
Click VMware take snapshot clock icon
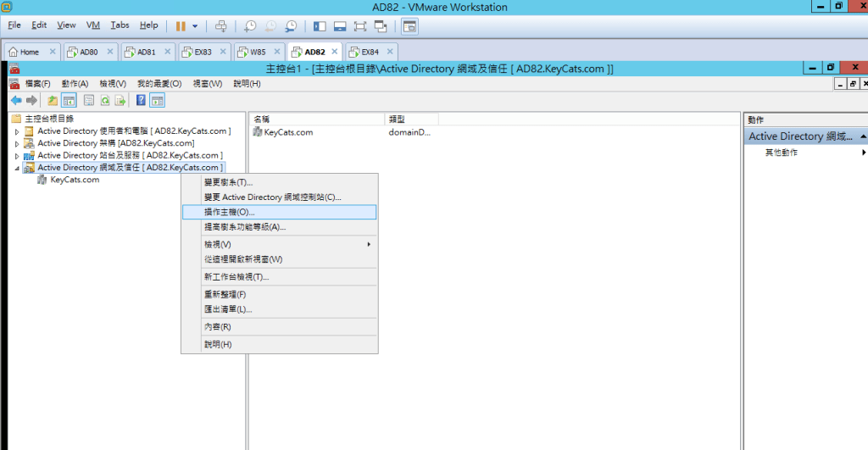tap(250, 26)
